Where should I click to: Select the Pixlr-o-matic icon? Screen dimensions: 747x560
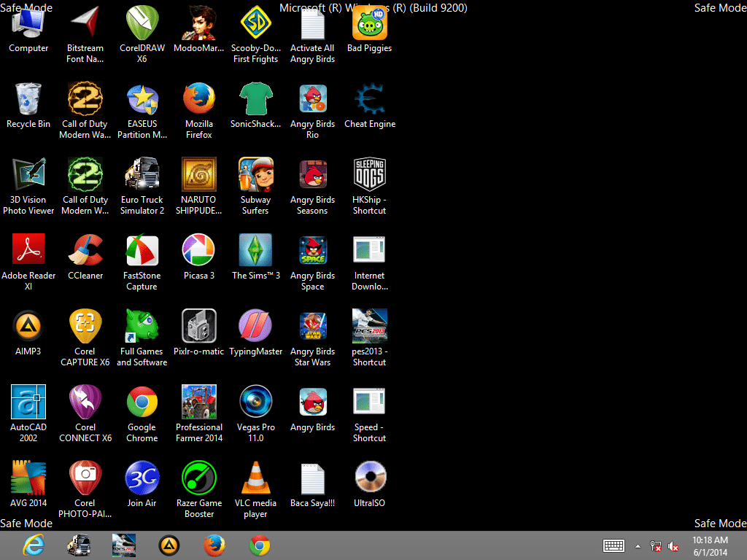tap(198, 326)
